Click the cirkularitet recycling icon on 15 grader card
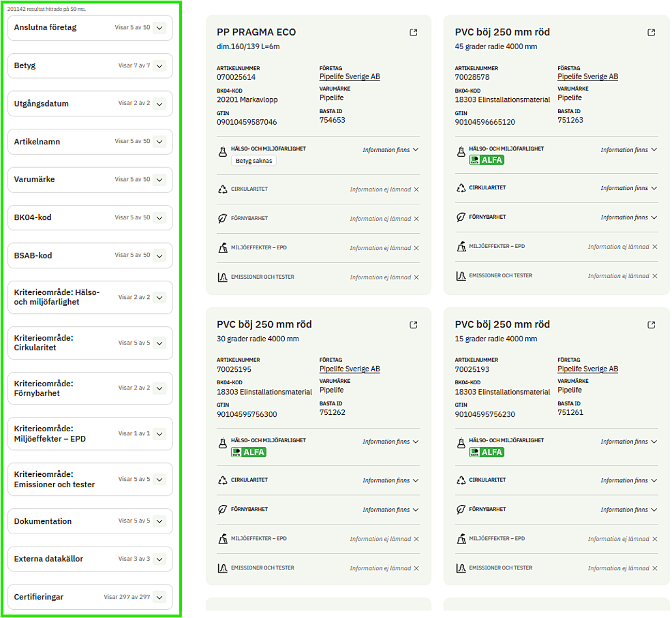This screenshot has height=618, width=672. (461, 480)
